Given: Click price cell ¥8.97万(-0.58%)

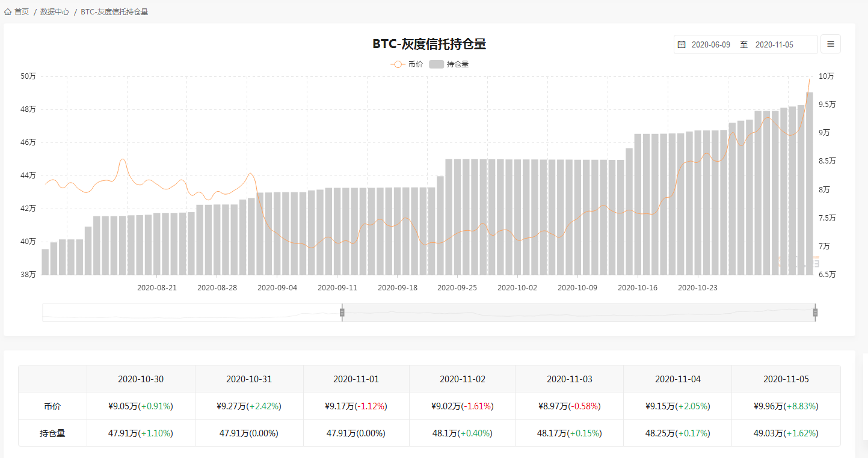Looking at the screenshot, I should (x=570, y=406).
